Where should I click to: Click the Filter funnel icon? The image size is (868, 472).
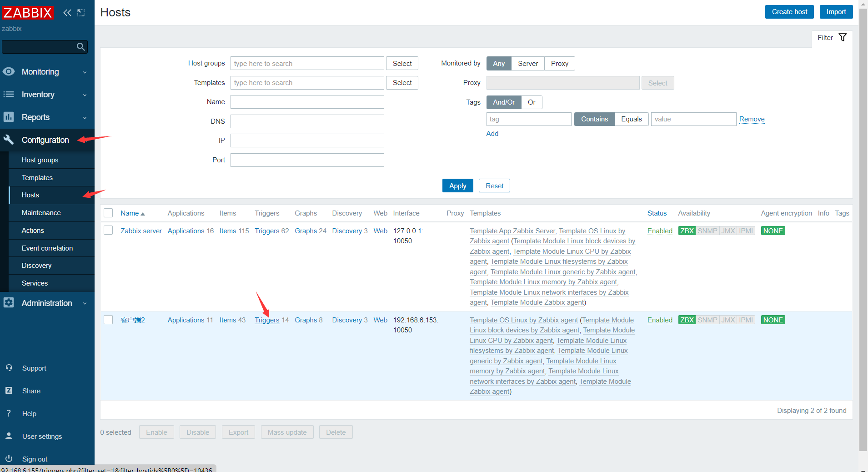[x=843, y=37]
